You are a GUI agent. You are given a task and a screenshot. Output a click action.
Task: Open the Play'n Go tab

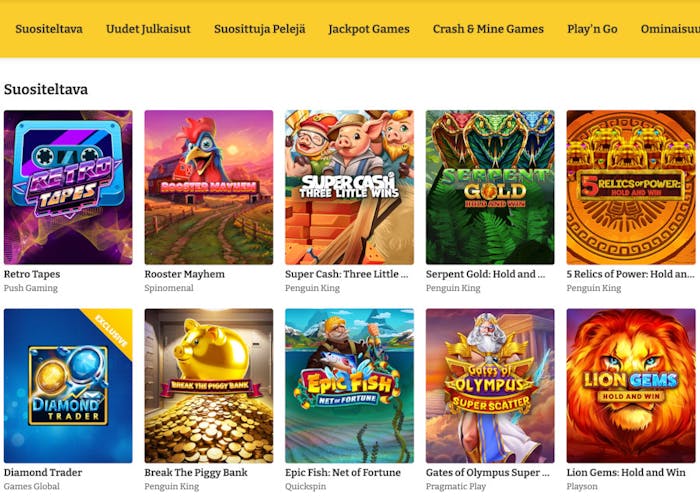tap(592, 29)
